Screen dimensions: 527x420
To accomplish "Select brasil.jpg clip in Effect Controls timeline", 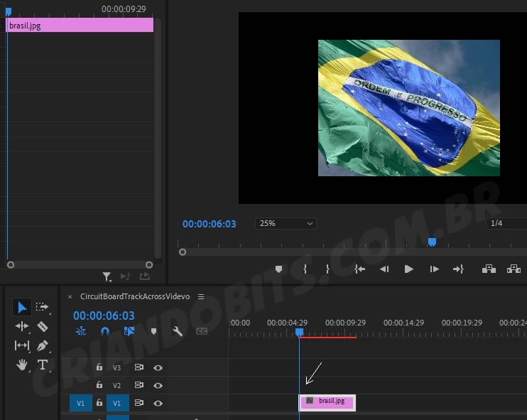I will point(80,25).
